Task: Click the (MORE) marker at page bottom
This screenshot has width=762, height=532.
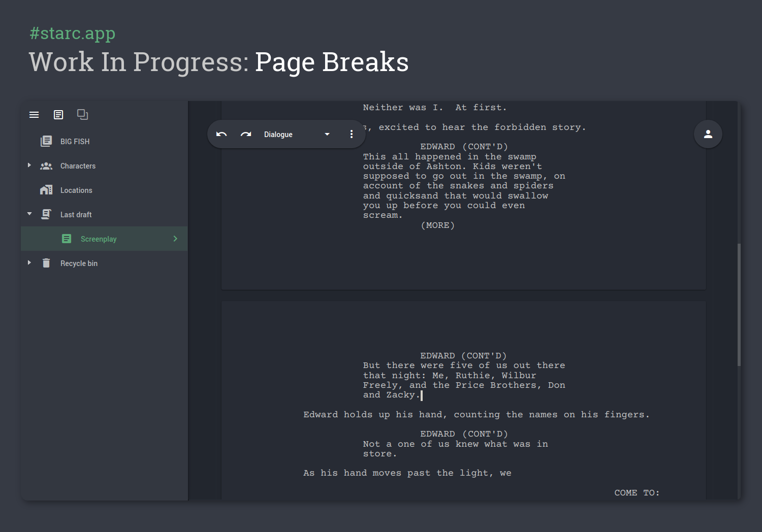Action: [438, 225]
